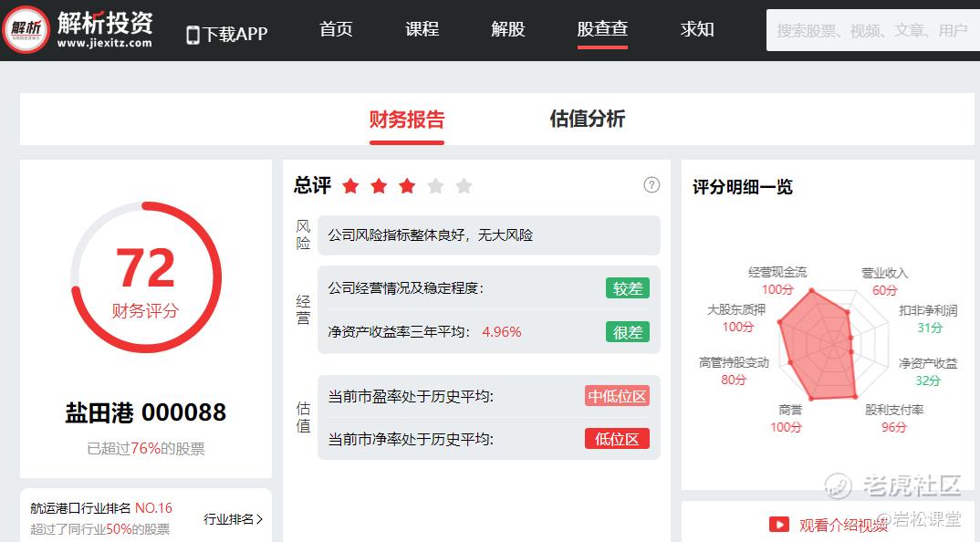Click the 下载APP link
This screenshot has height=542, width=980.
(x=227, y=35)
